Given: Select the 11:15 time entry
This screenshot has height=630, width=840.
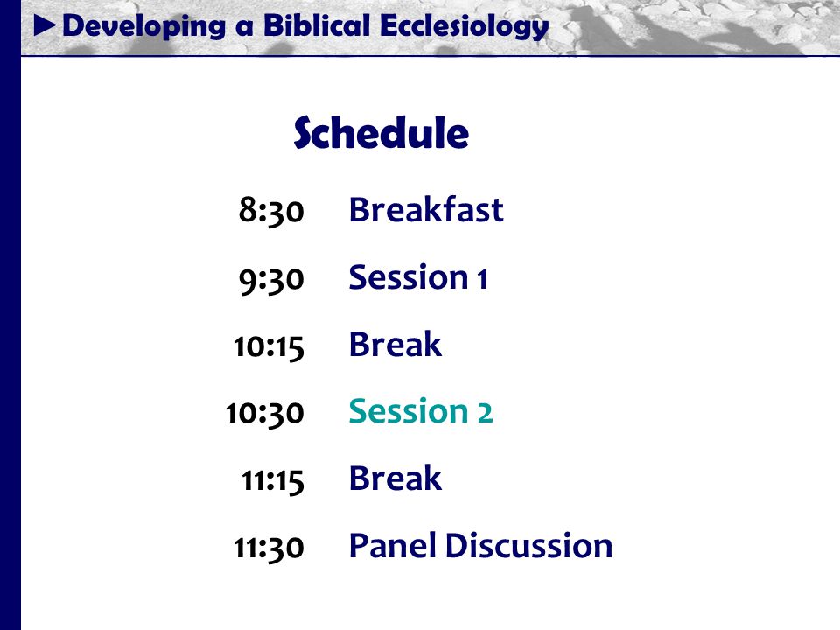Looking at the screenshot, I should [273, 480].
